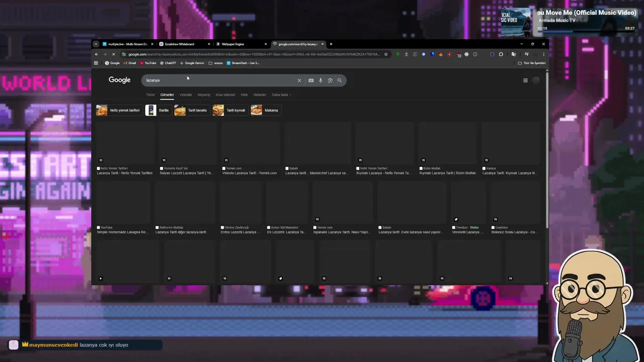Select the Tümü search filter
The width and height of the screenshot is (644, 362).
pyautogui.click(x=150, y=95)
